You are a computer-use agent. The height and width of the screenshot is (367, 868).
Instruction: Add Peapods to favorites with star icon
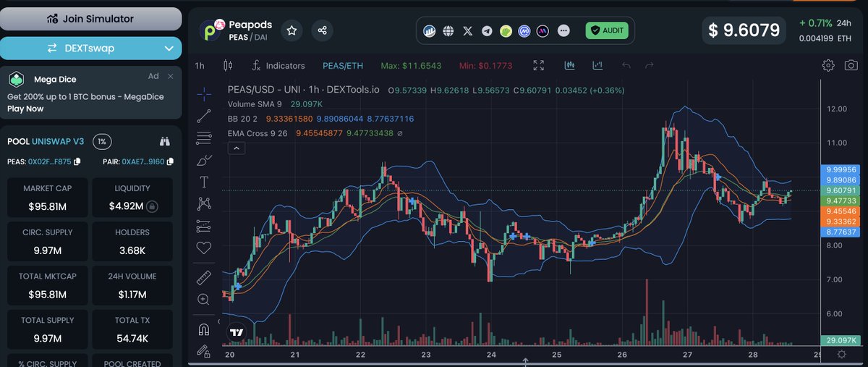pyautogui.click(x=292, y=30)
